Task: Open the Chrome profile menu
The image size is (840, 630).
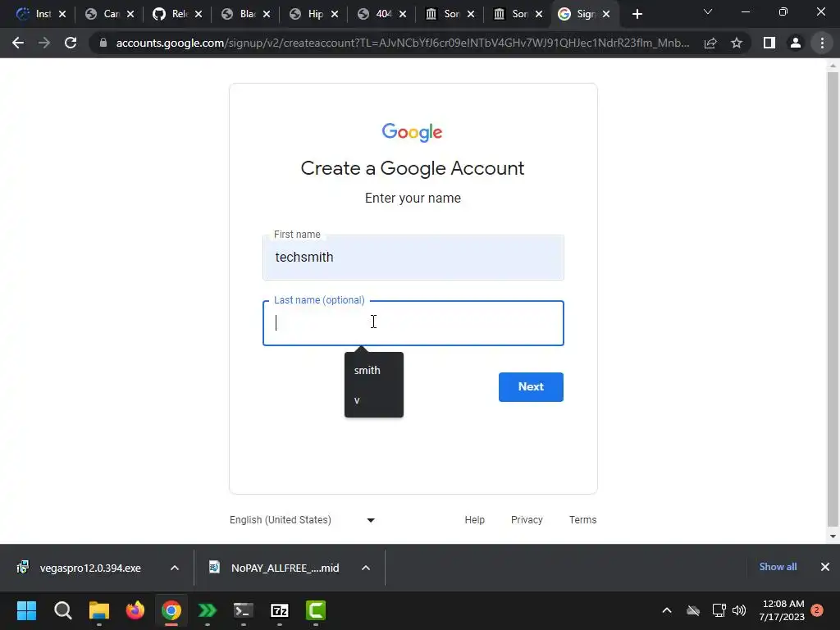Action: (x=796, y=43)
